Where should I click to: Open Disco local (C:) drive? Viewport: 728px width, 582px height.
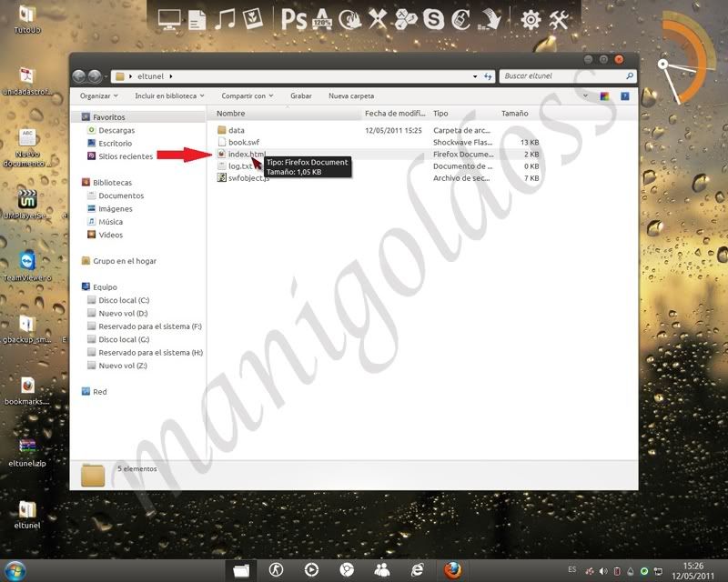pyautogui.click(x=124, y=300)
